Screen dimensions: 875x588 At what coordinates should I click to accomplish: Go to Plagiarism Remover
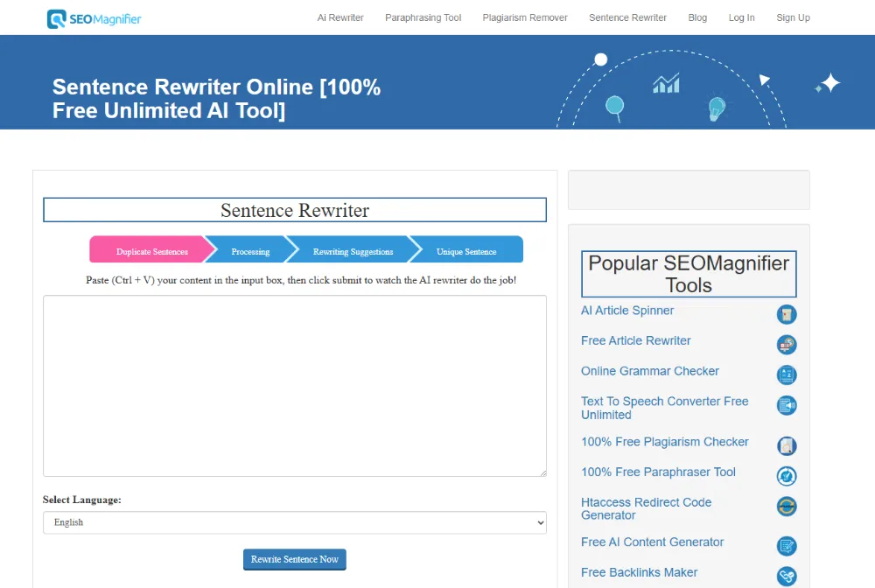[525, 17]
